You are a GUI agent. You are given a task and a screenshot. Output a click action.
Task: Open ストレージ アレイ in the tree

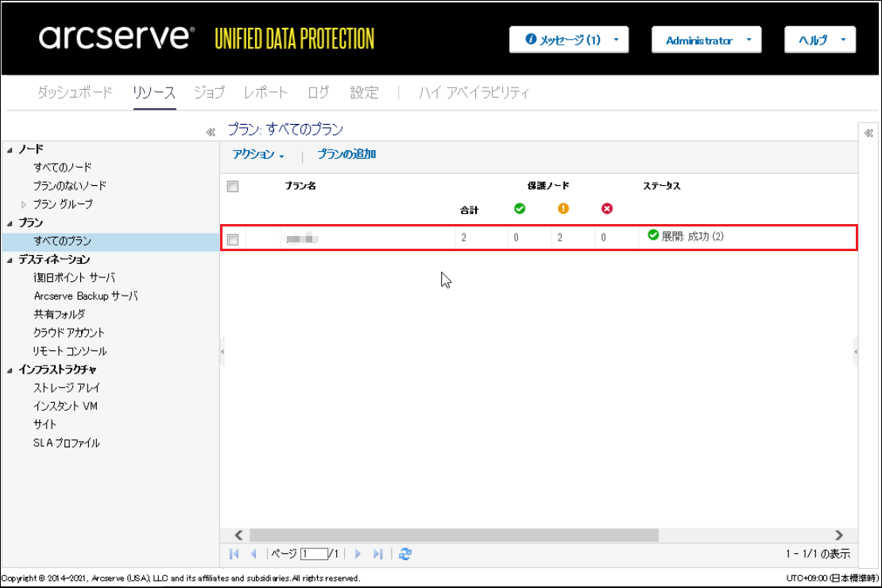(67, 388)
